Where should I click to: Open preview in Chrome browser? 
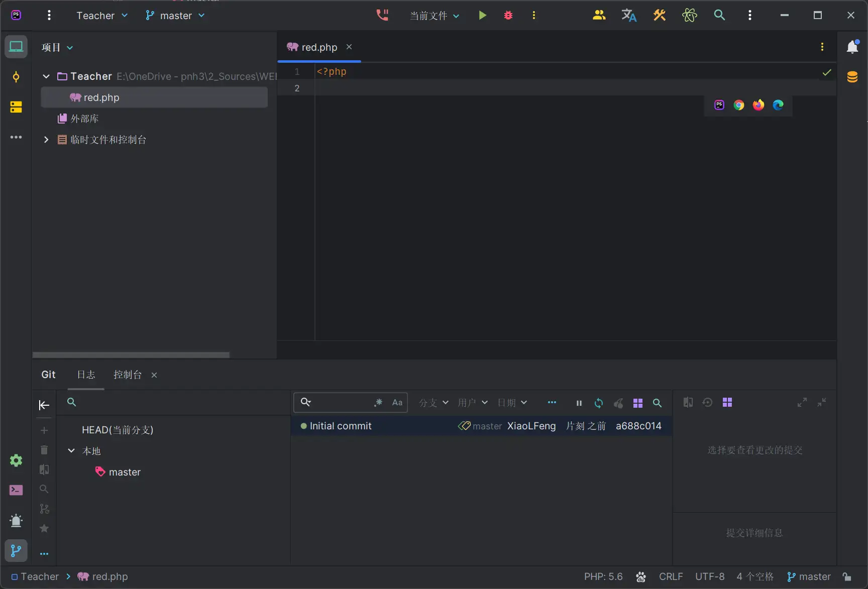(x=739, y=105)
